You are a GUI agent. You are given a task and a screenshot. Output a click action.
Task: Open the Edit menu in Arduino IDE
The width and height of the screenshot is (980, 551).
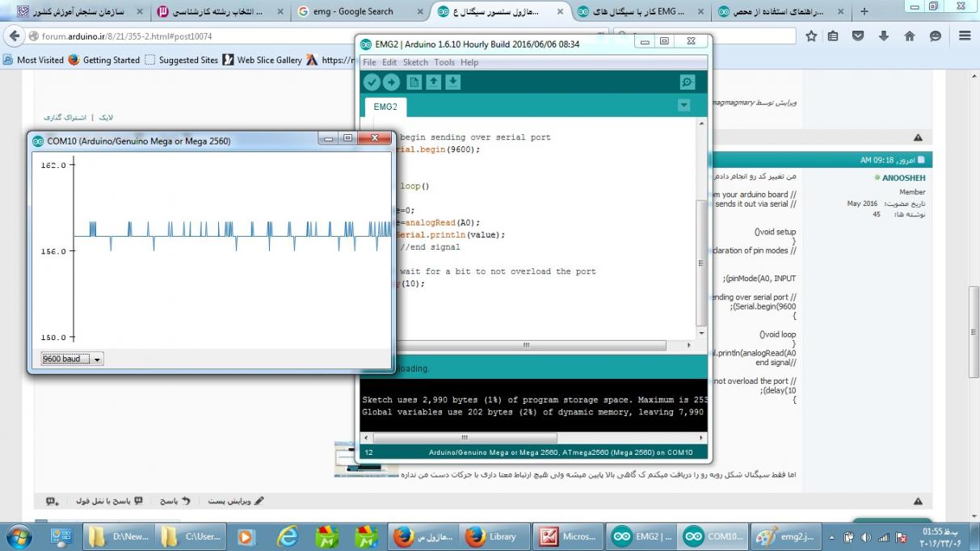click(389, 62)
